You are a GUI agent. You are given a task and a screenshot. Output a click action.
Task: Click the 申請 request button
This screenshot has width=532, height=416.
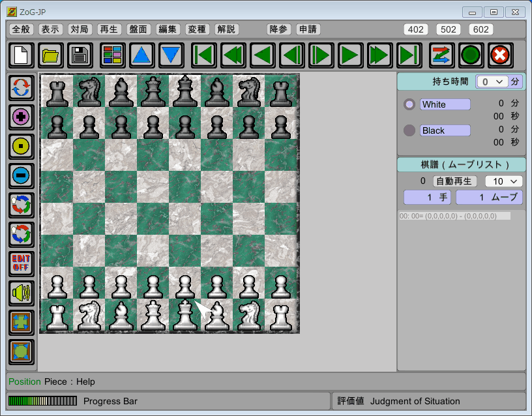coord(308,29)
